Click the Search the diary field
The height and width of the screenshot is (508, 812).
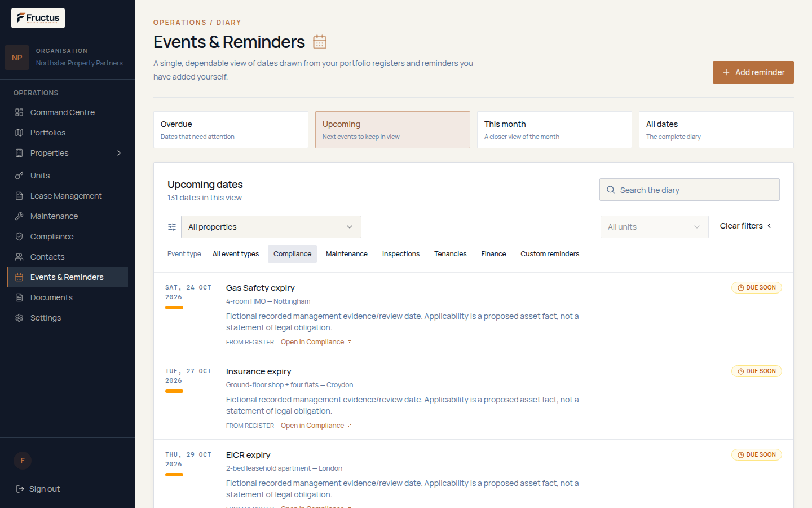[690, 190]
